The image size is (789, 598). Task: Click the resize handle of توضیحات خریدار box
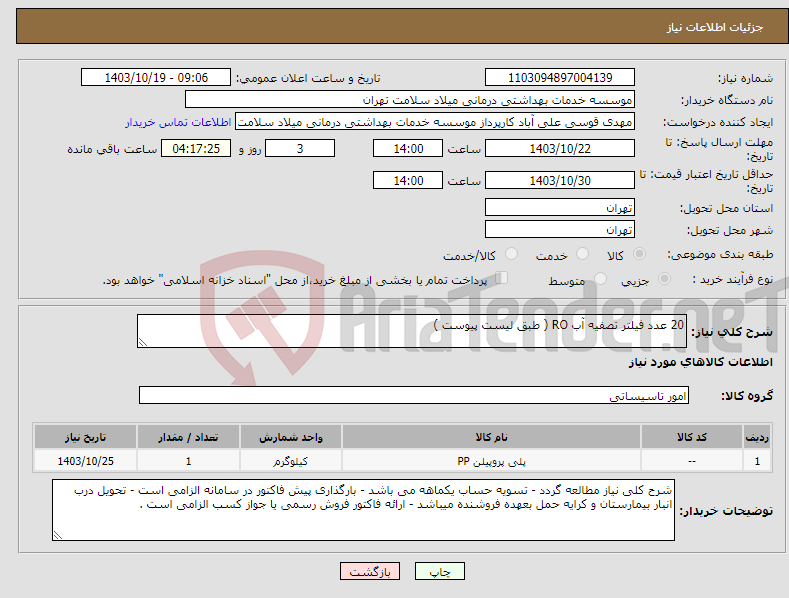[x=57, y=536]
